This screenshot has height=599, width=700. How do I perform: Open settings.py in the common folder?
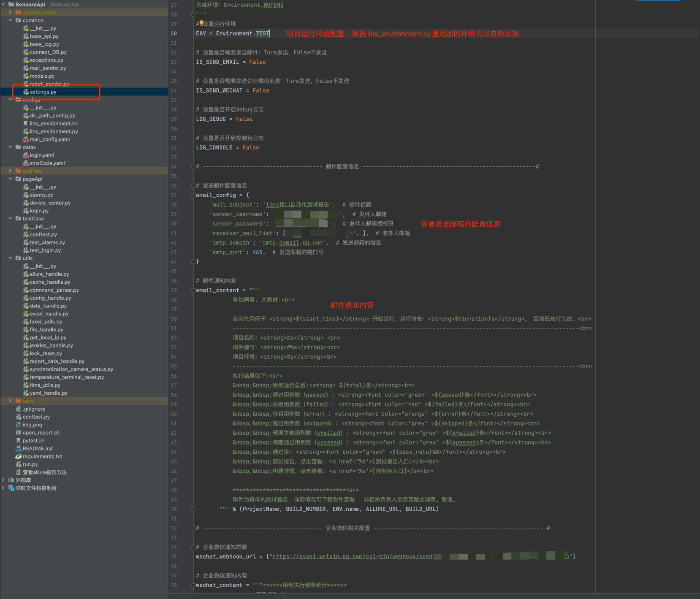click(43, 92)
